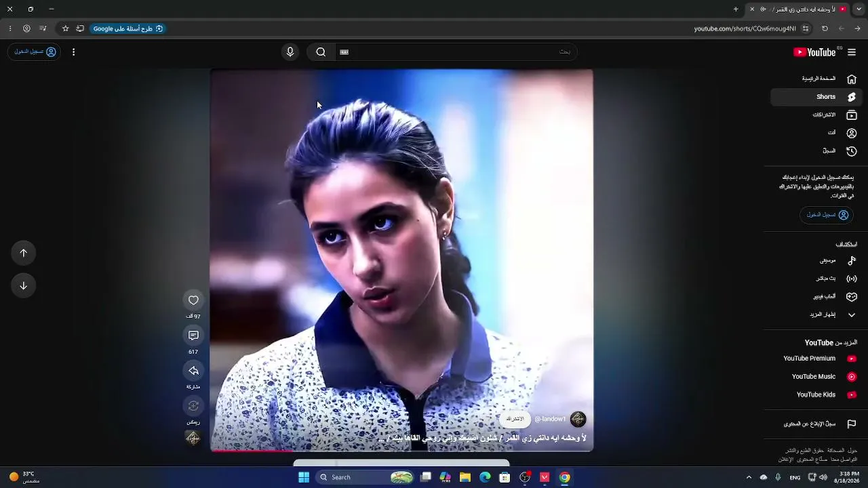Start voice search with the microphone
Viewport: 868px width, 488px height.
point(290,52)
